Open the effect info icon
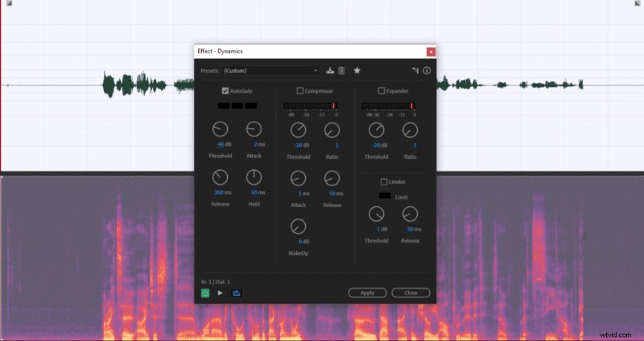 427,71
